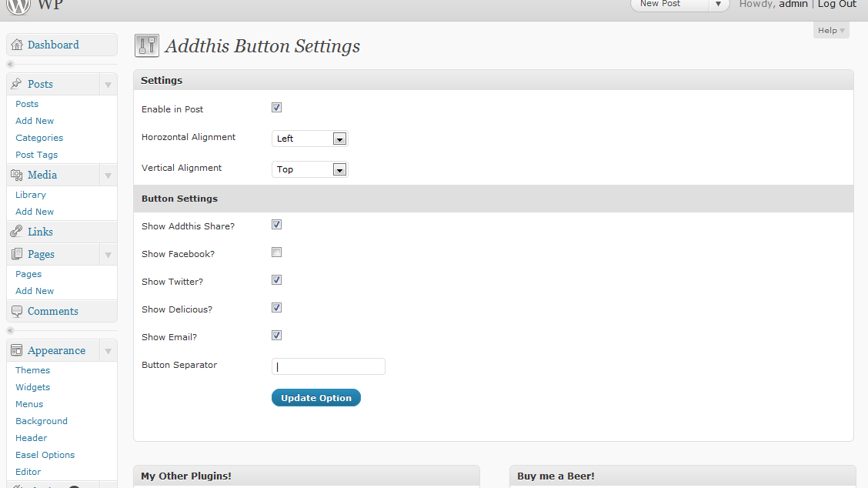
Task: Expand the New Post dropdown arrow
Action: (x=719, y=5)
